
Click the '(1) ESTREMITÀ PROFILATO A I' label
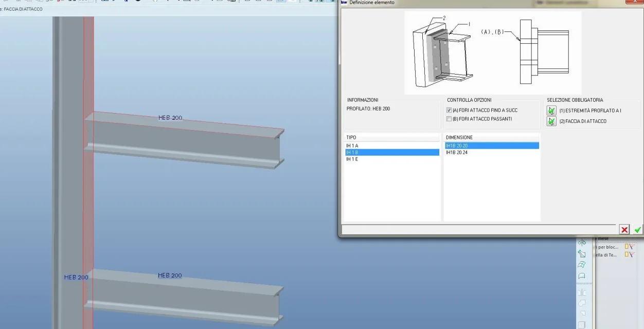click(x=590, y=111)
